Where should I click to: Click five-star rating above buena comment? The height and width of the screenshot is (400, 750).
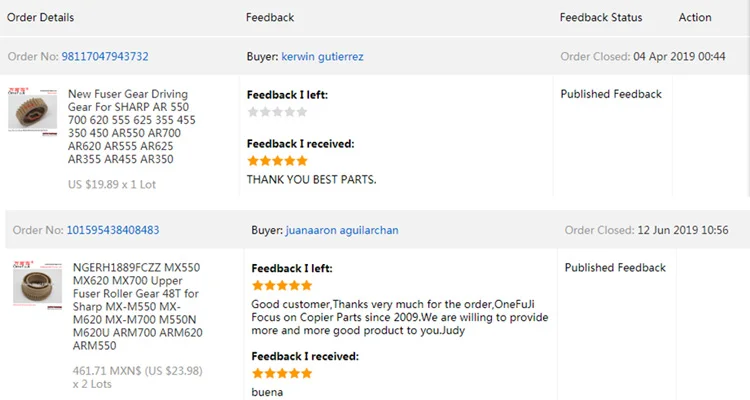click(x=282, y=374)
